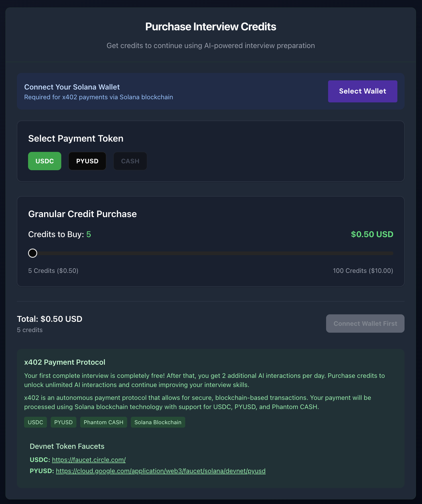Click the Select Wallet button
422x504 pixels.
(x=362, y=91)
